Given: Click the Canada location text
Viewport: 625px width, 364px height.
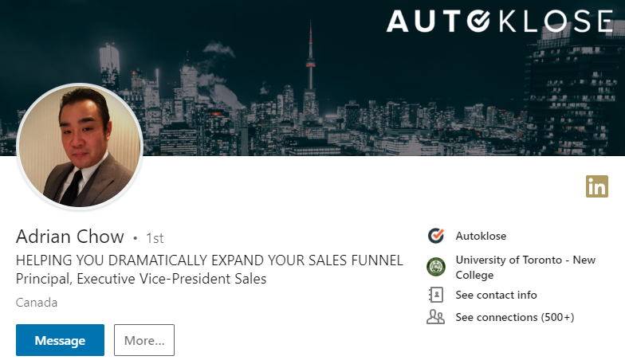Looking at the screenshot, I should 37,303.
